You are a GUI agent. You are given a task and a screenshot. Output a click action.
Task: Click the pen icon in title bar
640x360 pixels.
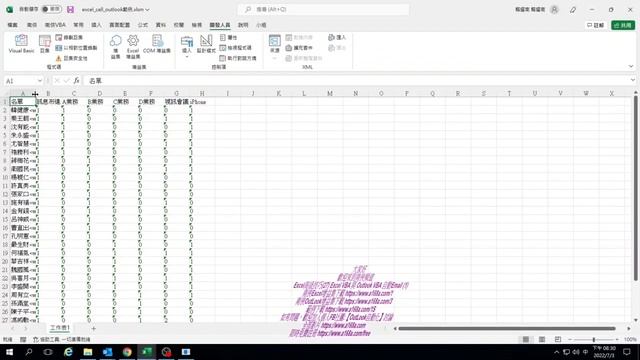coord(573,9)
